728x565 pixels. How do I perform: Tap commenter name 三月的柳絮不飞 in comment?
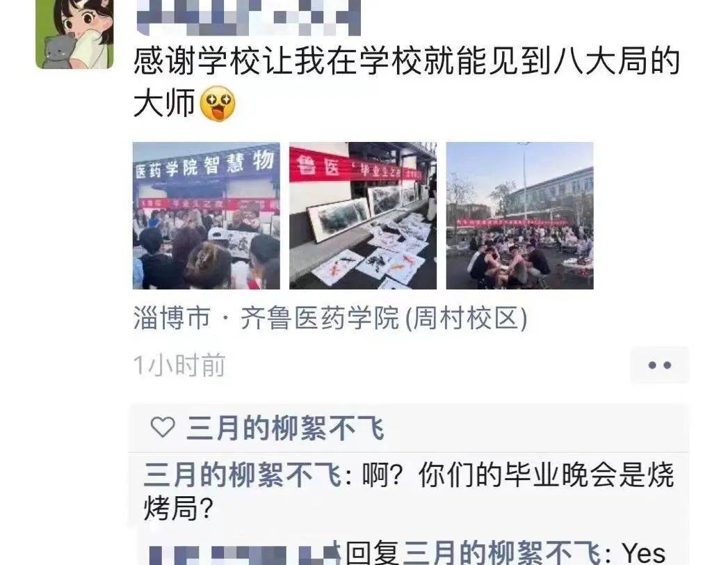click(243, 475)
